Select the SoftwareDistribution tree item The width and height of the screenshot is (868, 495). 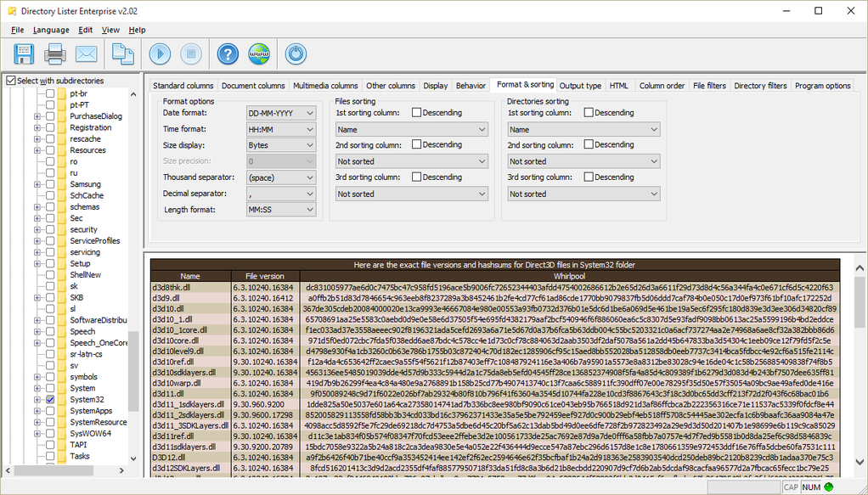[x=98, y=320]
